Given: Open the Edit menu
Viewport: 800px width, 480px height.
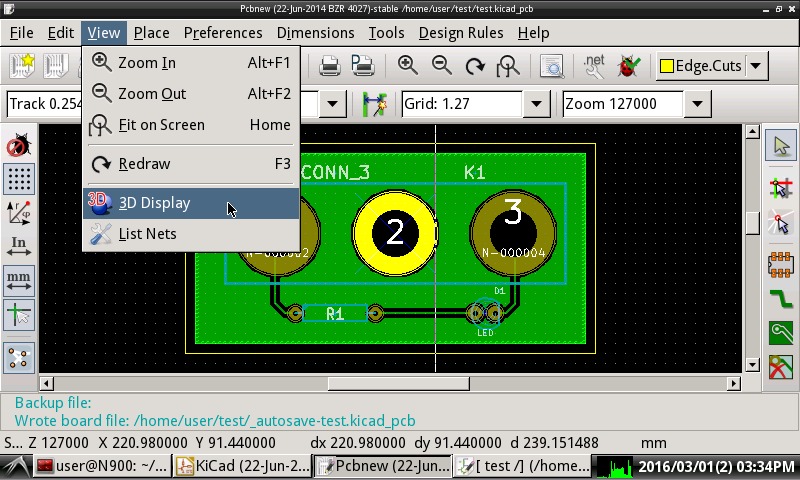Looking at the screenshot, I should coord(61,33).
